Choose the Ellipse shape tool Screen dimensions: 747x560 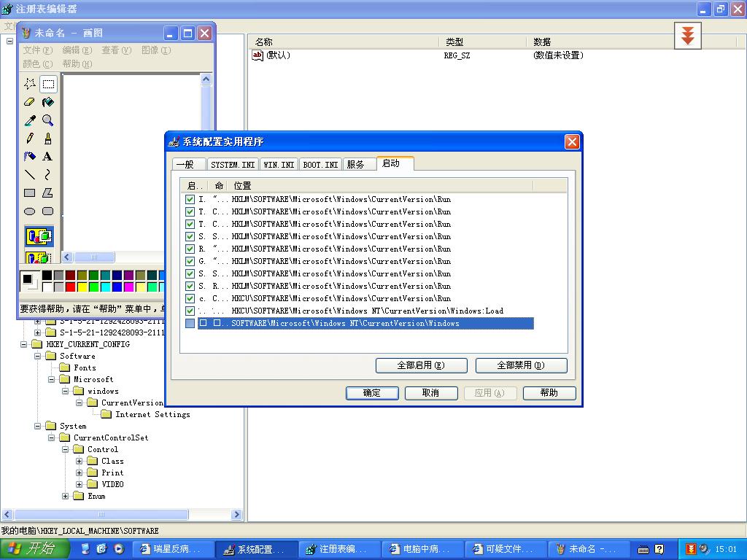[x=29, y=211]
